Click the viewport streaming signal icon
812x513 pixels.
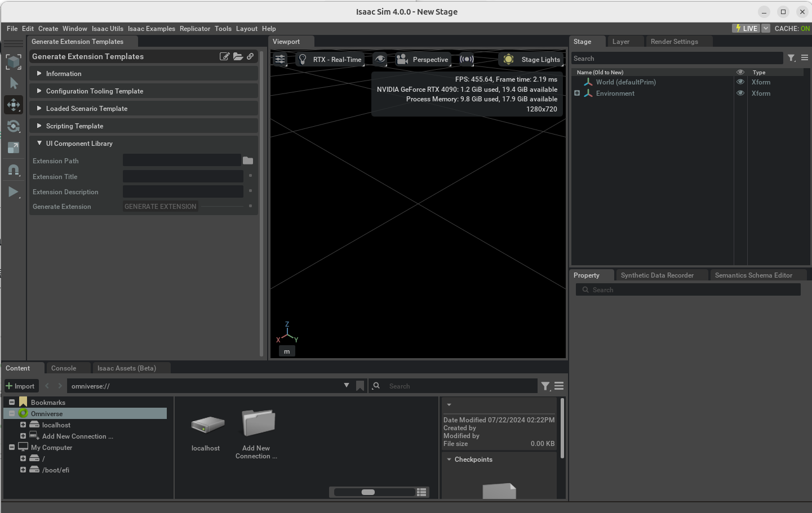coord(467,59)
